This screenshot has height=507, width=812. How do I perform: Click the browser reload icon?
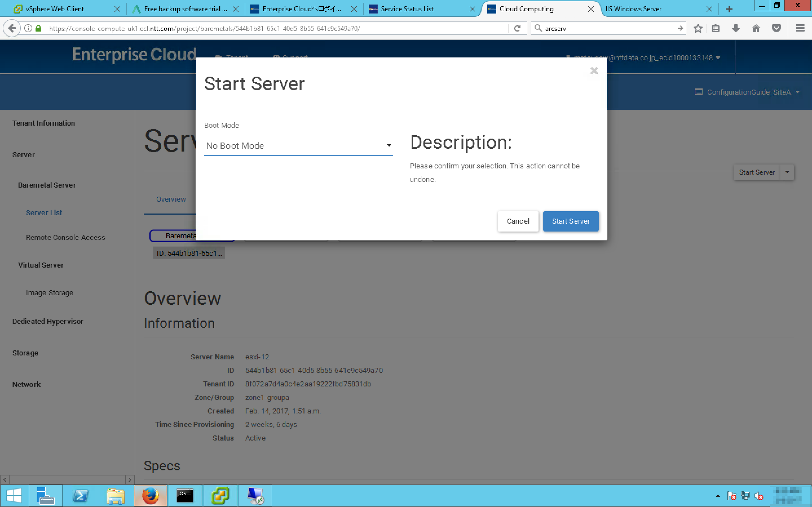coord(517,28)
